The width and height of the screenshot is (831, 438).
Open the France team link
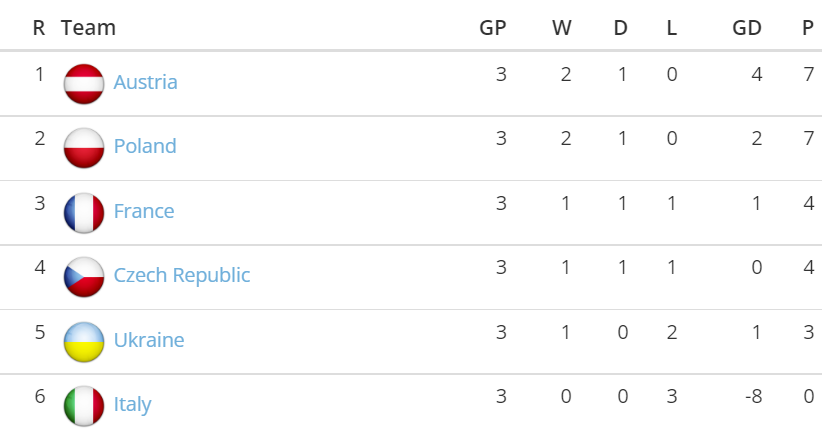pyautogui.click(x=144, y=211)
